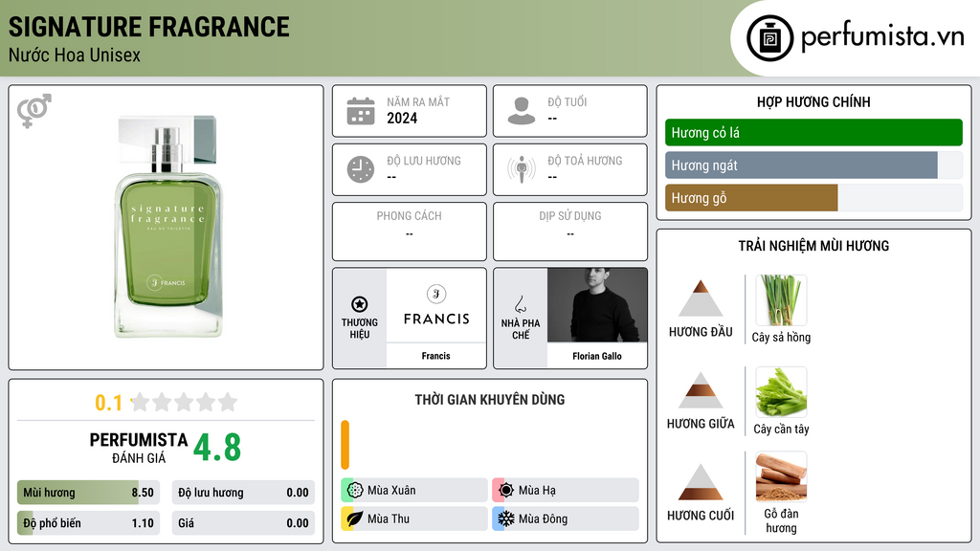Image resolution: width=980 pixels, height=551 pixels.
Task: Click the sun icon by Mùa Hạ
Action: click(x=506, y=491)
